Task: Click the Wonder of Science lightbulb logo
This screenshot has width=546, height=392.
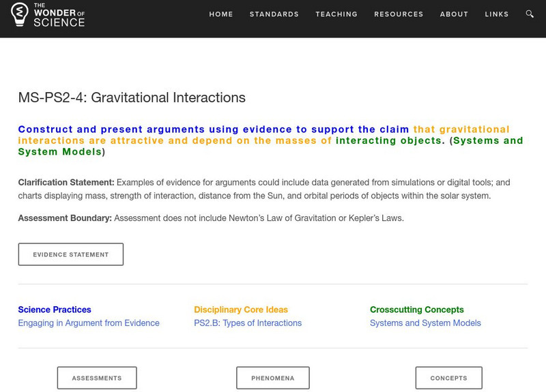Action: [20, 14]
